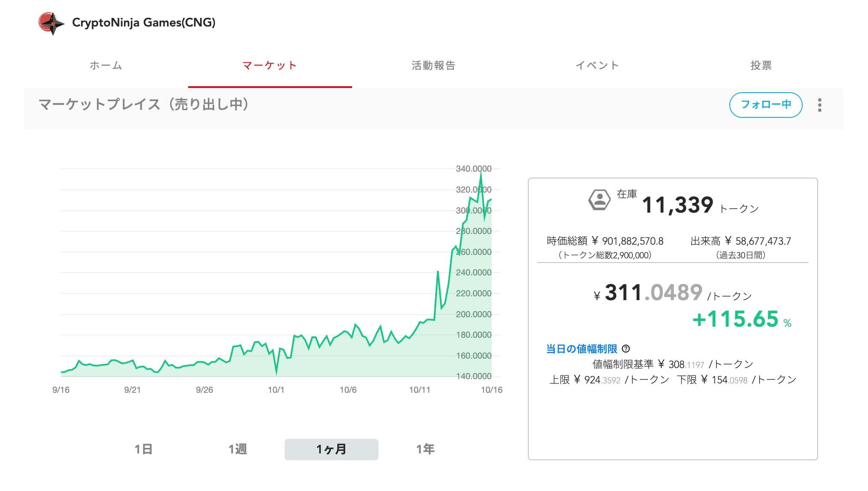Go to the イベント tab

tap(597, 65)
